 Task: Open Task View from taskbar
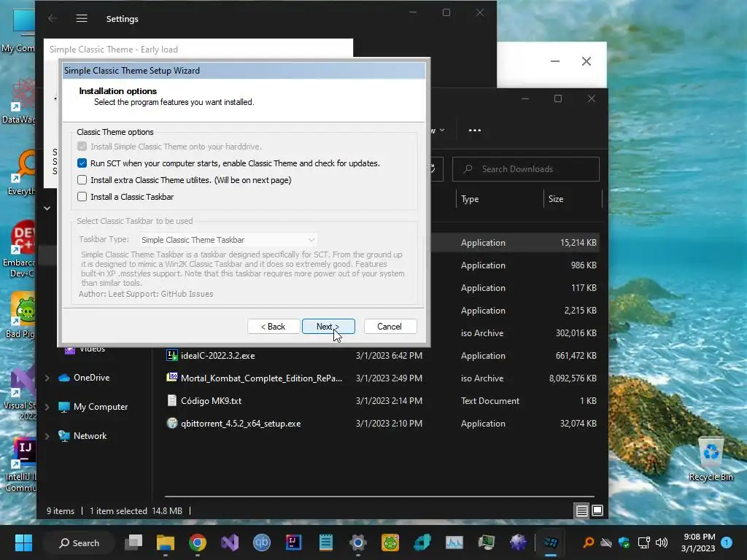(x=134, y=542)
